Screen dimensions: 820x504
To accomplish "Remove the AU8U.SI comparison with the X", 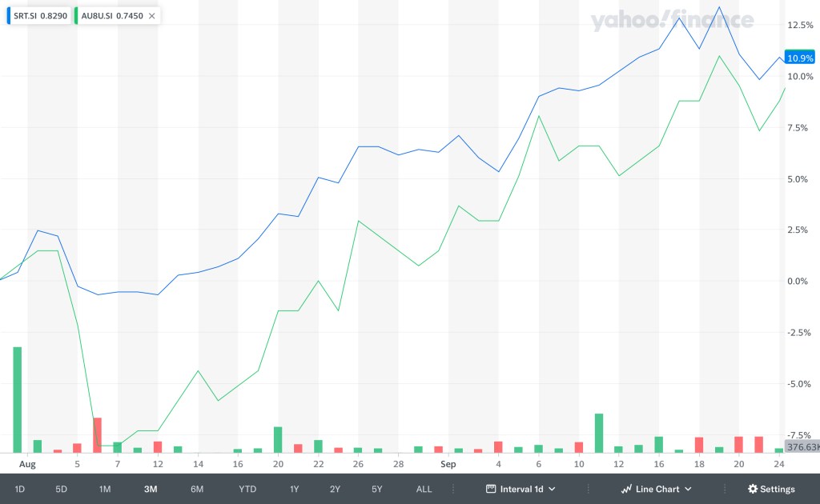I will (x=152, y=15).
